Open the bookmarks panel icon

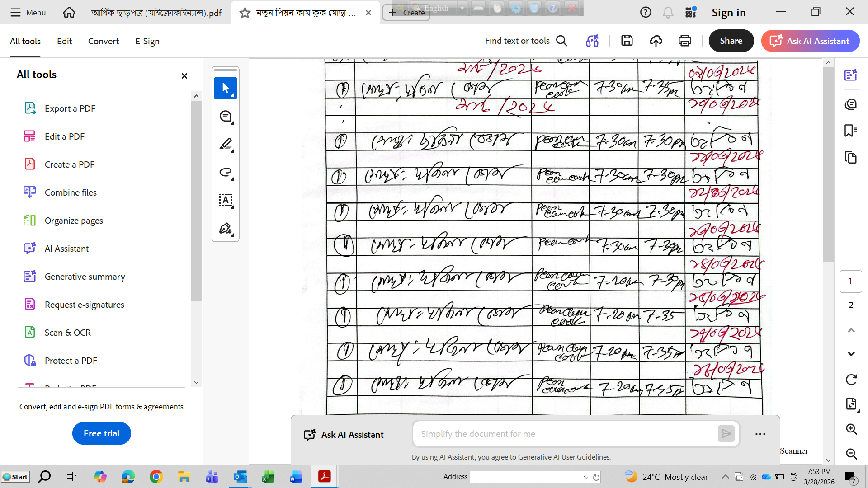[850, 131]
